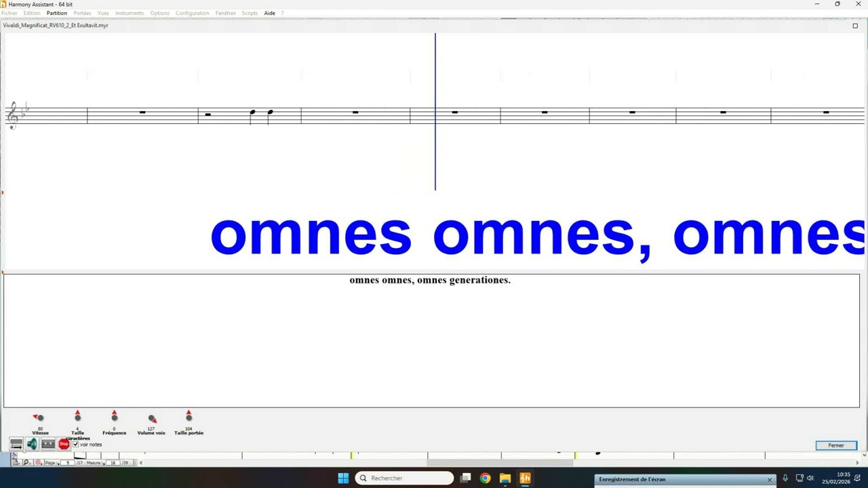Image resolution: width=868 pixels, height=488 pixels.
Task: Click the document title Vivaldi_Magnificat_RV610_2_Et Exultavit.myr
Action: (56, 25)
